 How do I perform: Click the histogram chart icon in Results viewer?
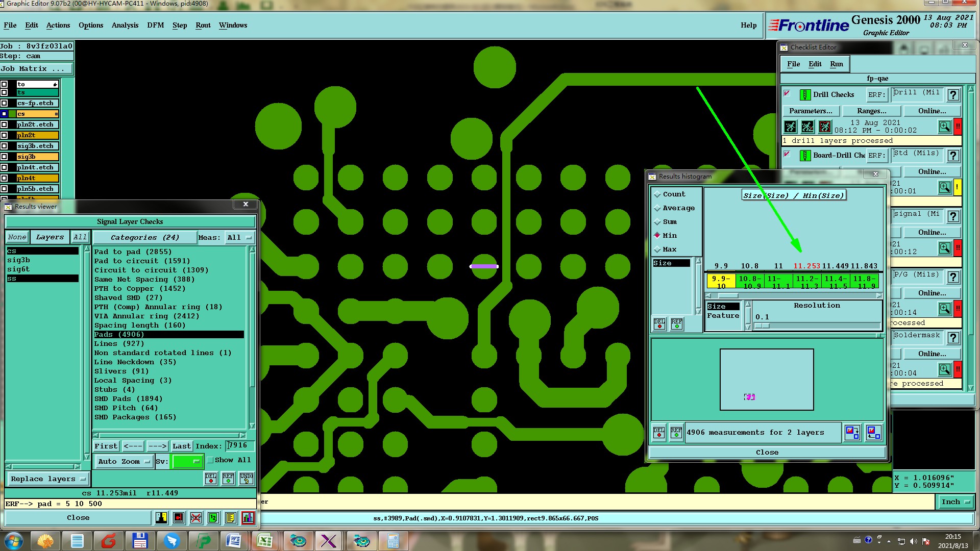coord(248,518)
